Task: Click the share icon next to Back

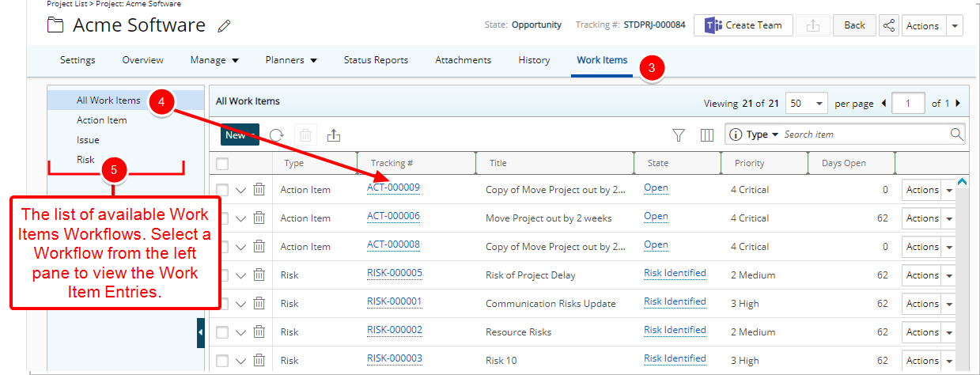Action: [x=889, y=25]
